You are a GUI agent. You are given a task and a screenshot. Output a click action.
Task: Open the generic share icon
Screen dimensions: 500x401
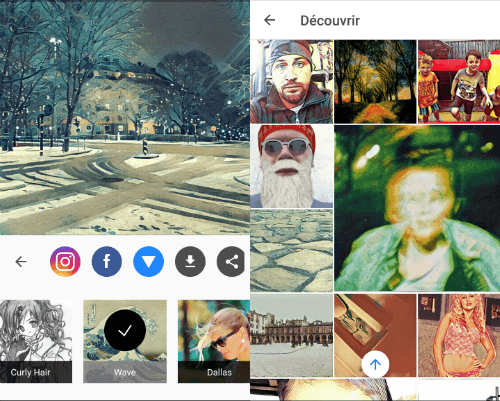point(231,262)
